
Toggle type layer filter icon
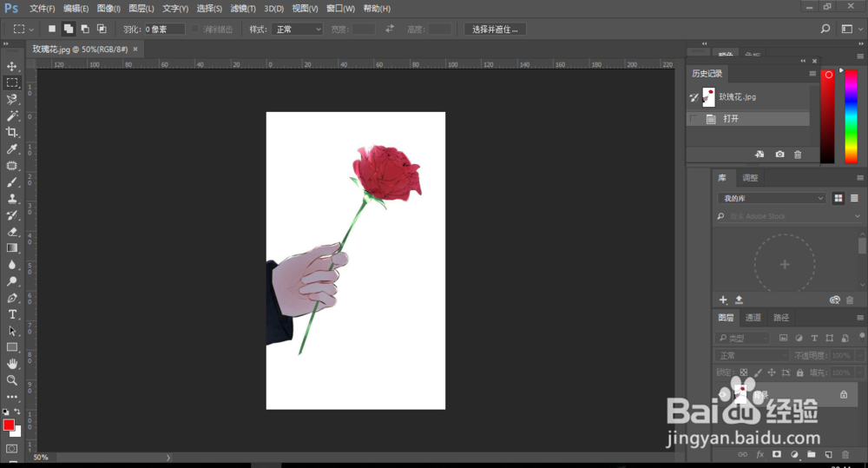[x=814, y=338]
